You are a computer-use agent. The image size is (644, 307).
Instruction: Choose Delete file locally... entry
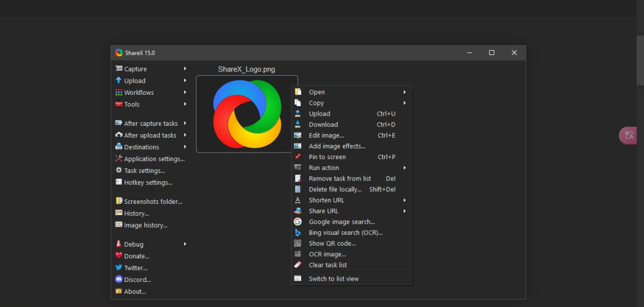pos(351,189)
